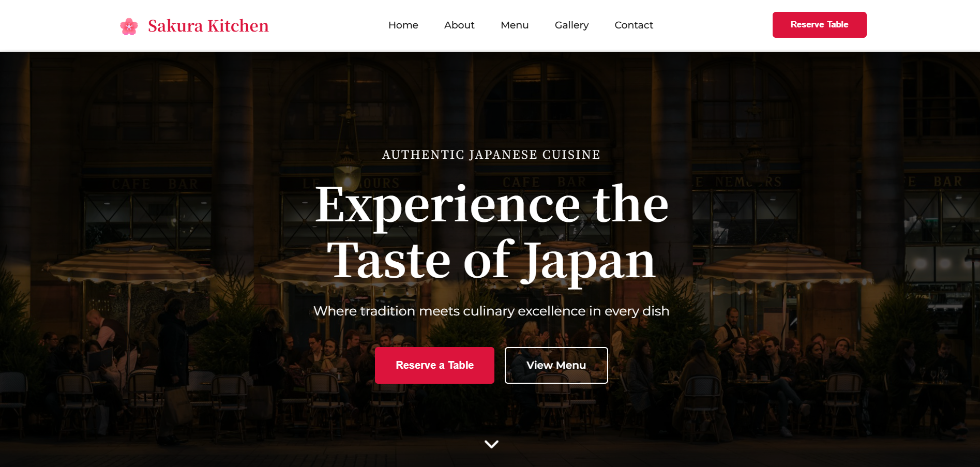
Task: Click the Sakura Kitchen brand name
Action: pos(208,26)
